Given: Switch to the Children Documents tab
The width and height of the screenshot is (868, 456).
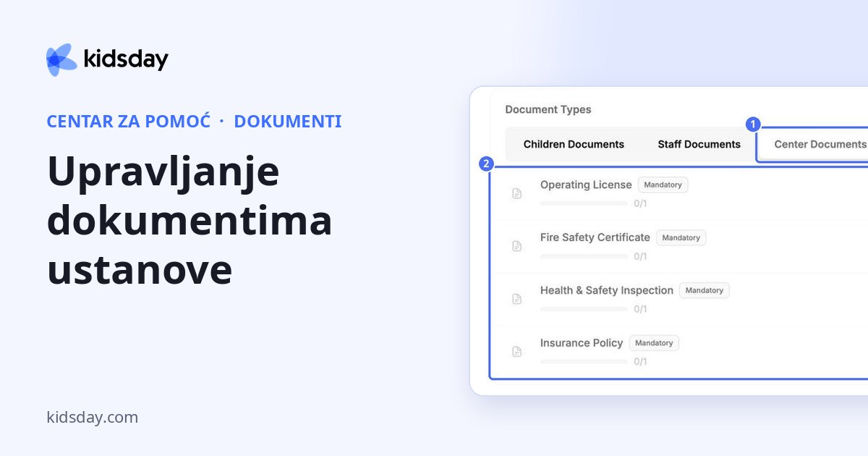Looking at the screenshot, I should pyautogui.click(x=574, y=144).
